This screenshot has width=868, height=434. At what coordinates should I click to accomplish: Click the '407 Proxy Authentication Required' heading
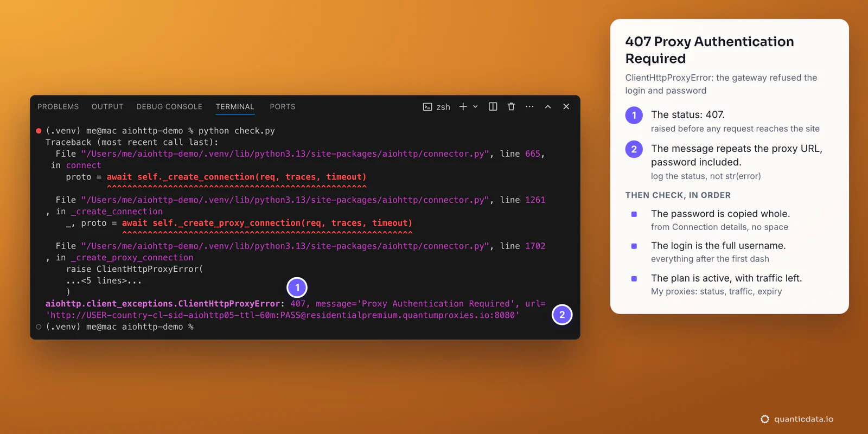710,50
